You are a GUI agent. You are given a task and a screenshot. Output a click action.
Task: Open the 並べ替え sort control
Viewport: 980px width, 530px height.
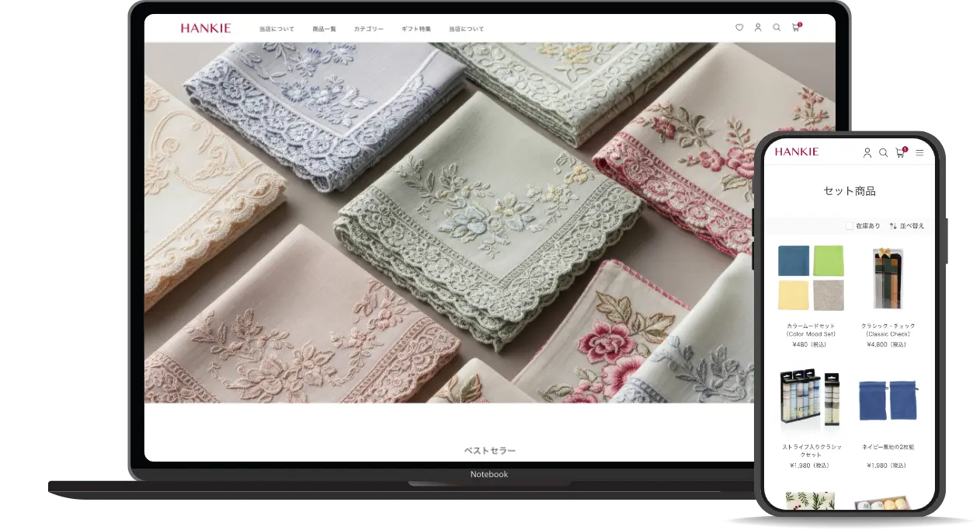907,226
